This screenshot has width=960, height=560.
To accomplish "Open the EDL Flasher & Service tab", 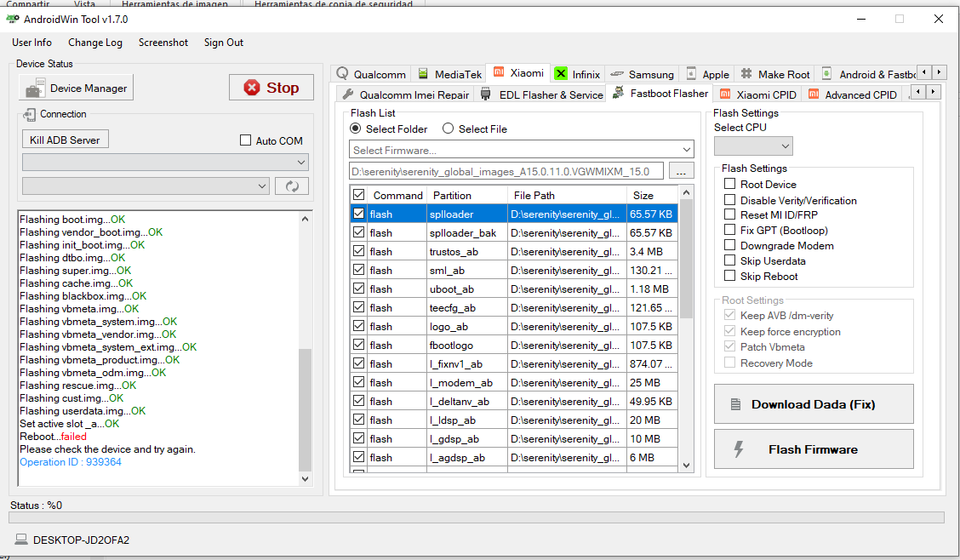I will coord(542,94).
